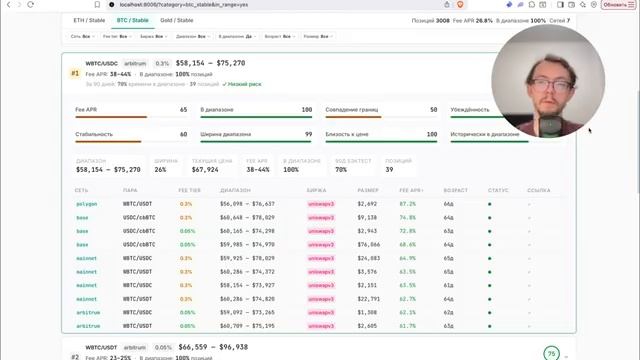Click the browser address bar URL

184,5
